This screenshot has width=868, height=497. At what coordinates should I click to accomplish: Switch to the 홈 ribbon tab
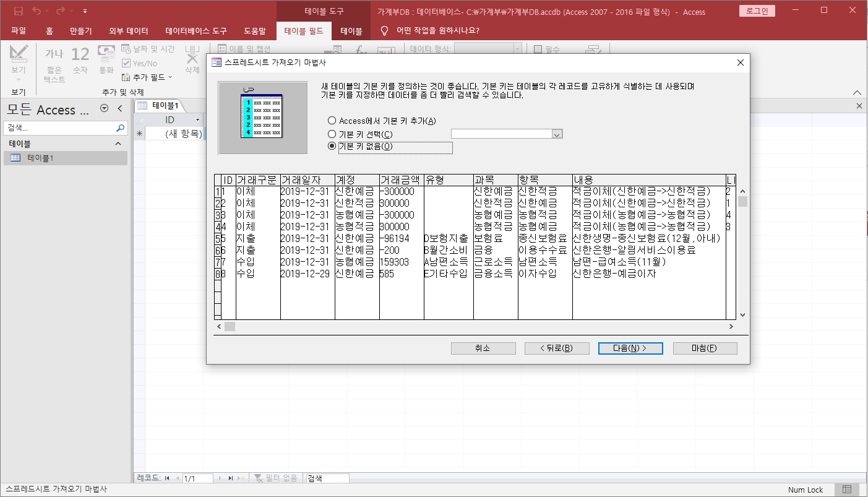(x=49, y=30)
